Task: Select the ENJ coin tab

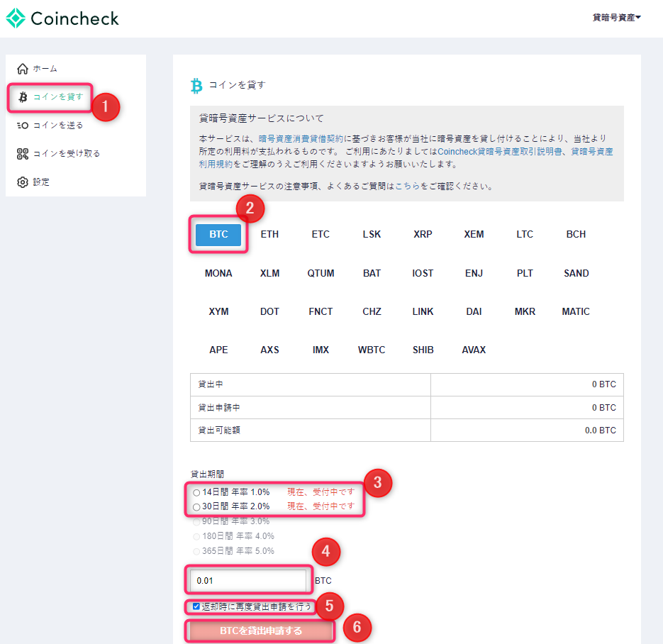Action: pyautogui.click(x=474, y=273)
